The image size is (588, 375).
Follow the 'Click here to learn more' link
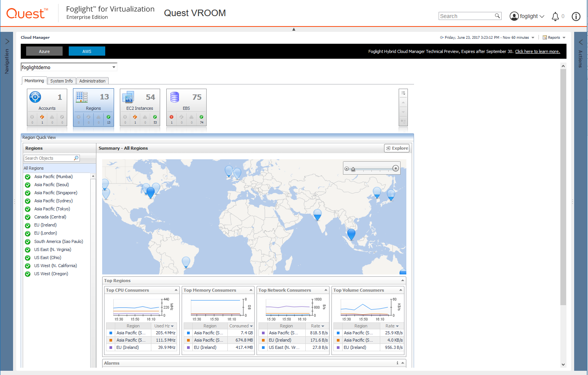click(x=537, y=51)
